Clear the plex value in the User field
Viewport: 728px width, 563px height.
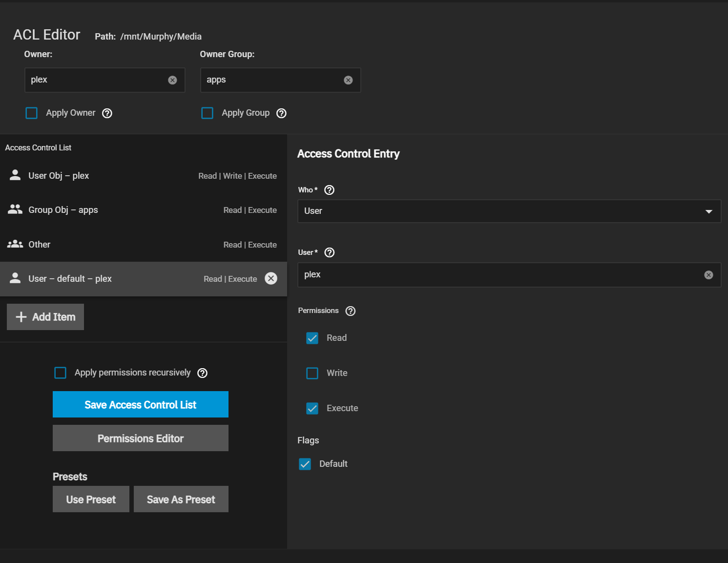[x=708, y=275]
